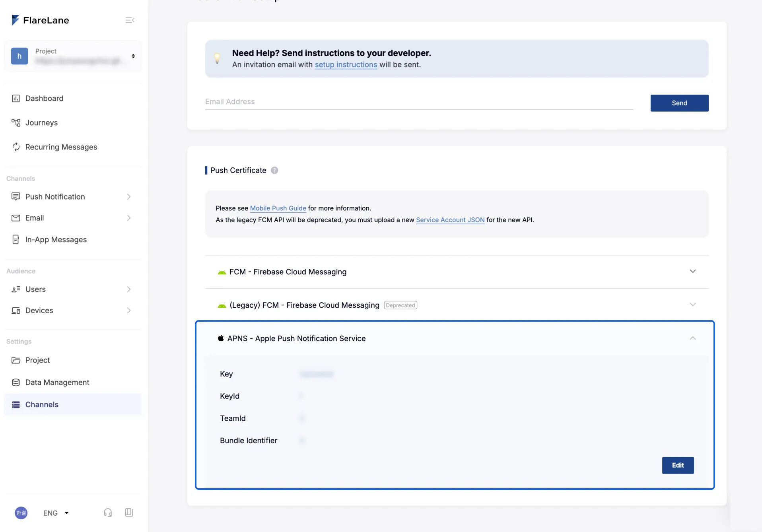Expand Email submenu chevron
Image resolution: width=762 pixels, height=532 pixels.
click(129, 217)
